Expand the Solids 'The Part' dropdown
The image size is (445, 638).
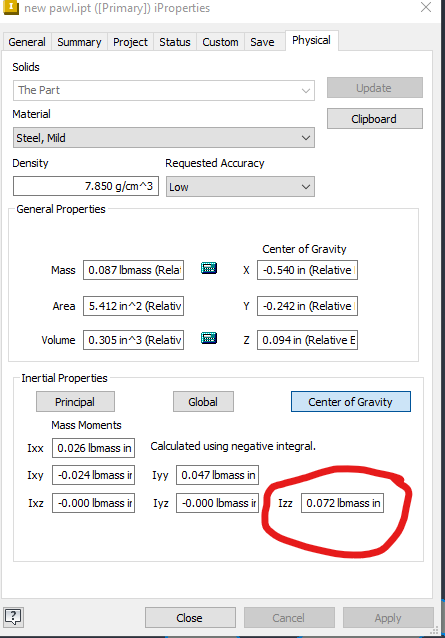[x=164, y=90]
